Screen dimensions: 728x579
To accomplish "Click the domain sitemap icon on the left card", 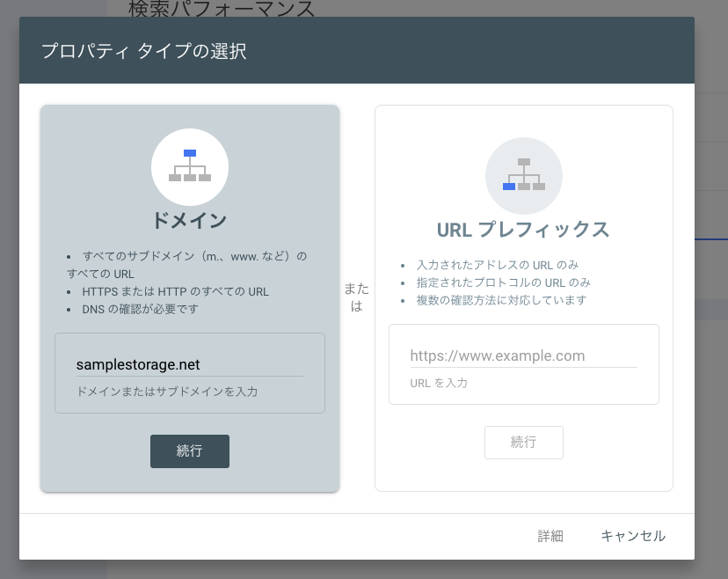I will coord(190,167).
